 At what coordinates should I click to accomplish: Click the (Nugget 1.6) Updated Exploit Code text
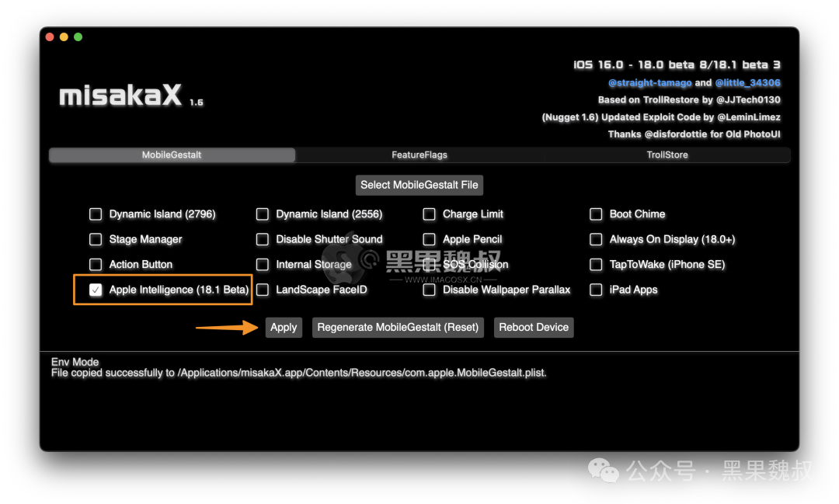point(661,117)
